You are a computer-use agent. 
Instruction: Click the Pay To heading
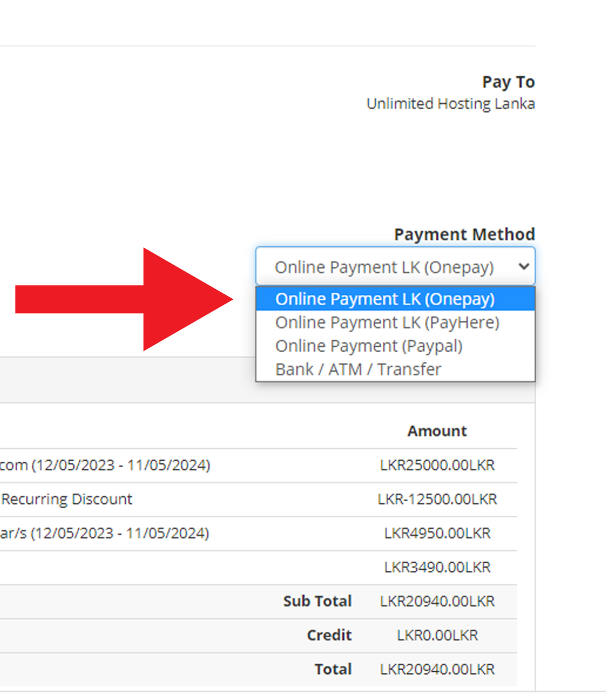(509, 81)
